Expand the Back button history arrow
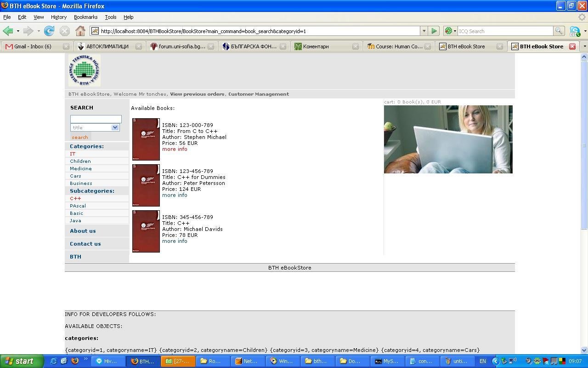This screenshot has height=368, width=588. (x=18, y=31)
